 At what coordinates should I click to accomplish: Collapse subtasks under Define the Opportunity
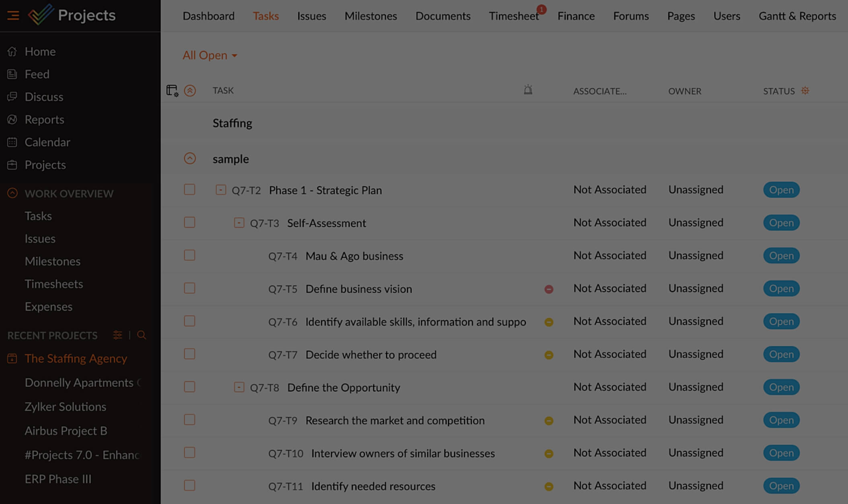coord(239,387)
